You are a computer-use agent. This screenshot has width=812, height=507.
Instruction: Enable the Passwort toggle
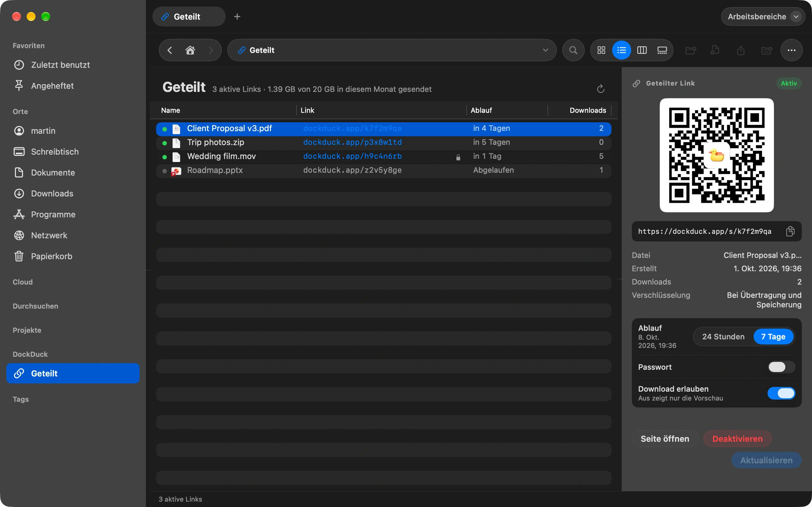click(781, 367)
